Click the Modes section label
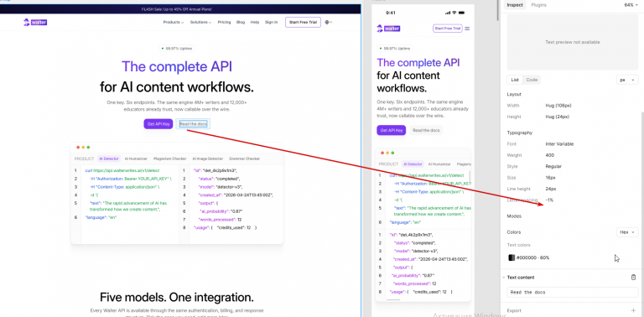Viewport: 644px width, 317px height. [x=514, y=216]
